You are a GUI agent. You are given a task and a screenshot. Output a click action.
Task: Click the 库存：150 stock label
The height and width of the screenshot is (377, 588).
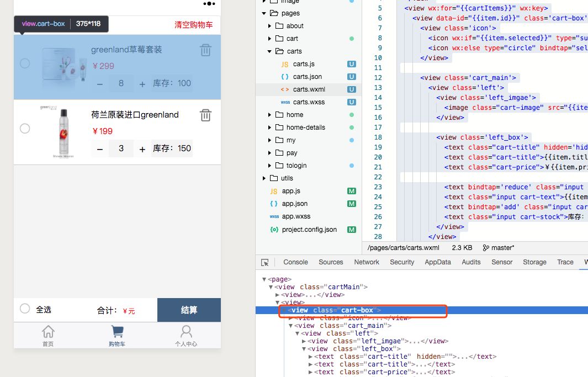click(x=172, y=148)
